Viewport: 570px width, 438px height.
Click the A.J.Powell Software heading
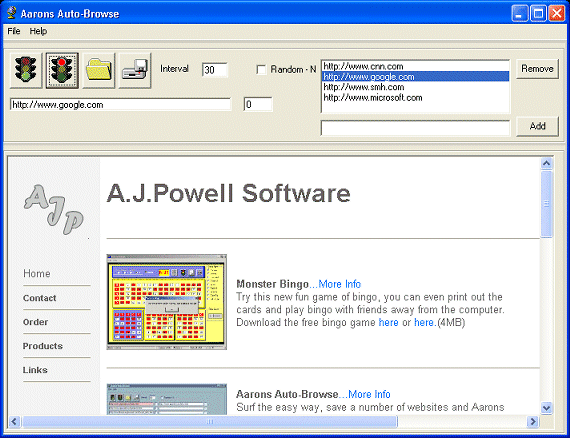click(x=229, y=193)
